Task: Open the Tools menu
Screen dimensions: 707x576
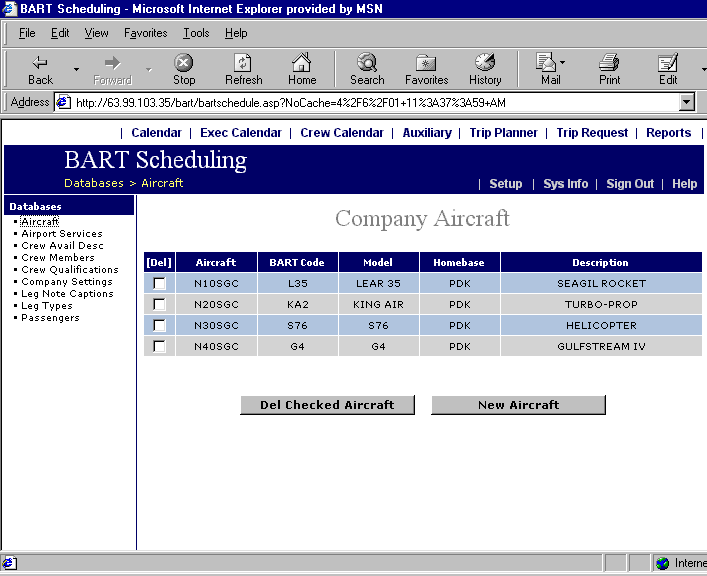Action: point(196,33)
